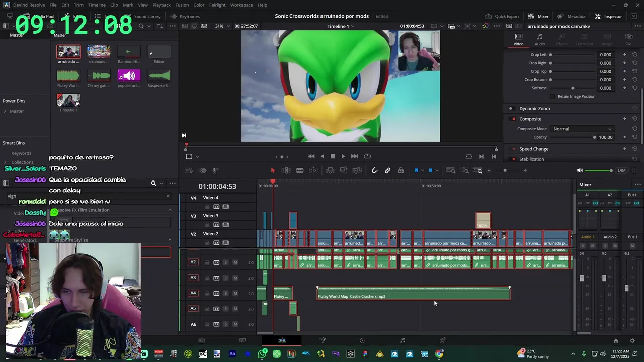644x362 pixels.
Task: Switch Inspector to File tab
Action: (628, 40)
